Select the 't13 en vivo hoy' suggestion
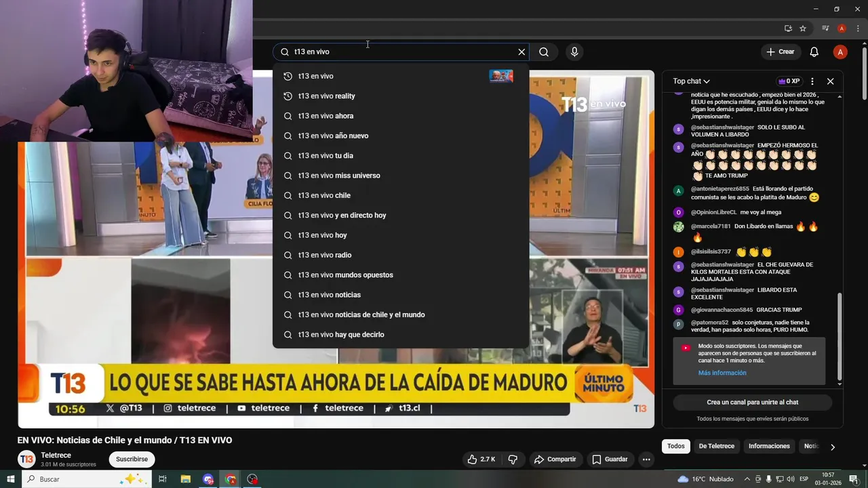The image size is (868, 488). [x=401, y=235]
